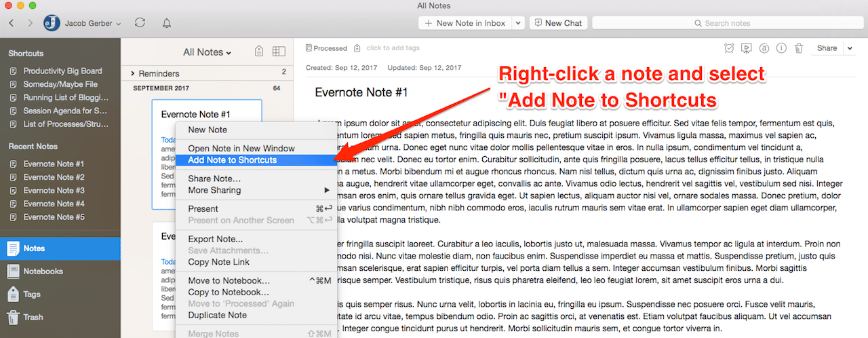Go back with the left arrow

click(12, 23)
